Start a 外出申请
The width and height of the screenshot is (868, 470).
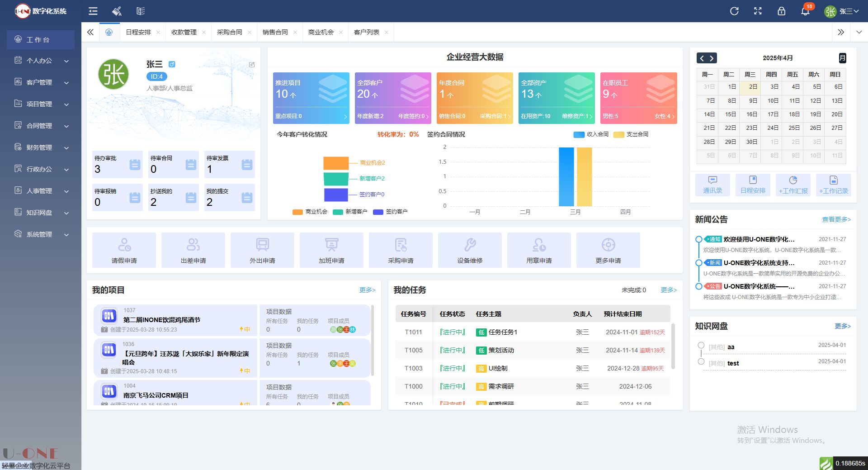(262, 250)
